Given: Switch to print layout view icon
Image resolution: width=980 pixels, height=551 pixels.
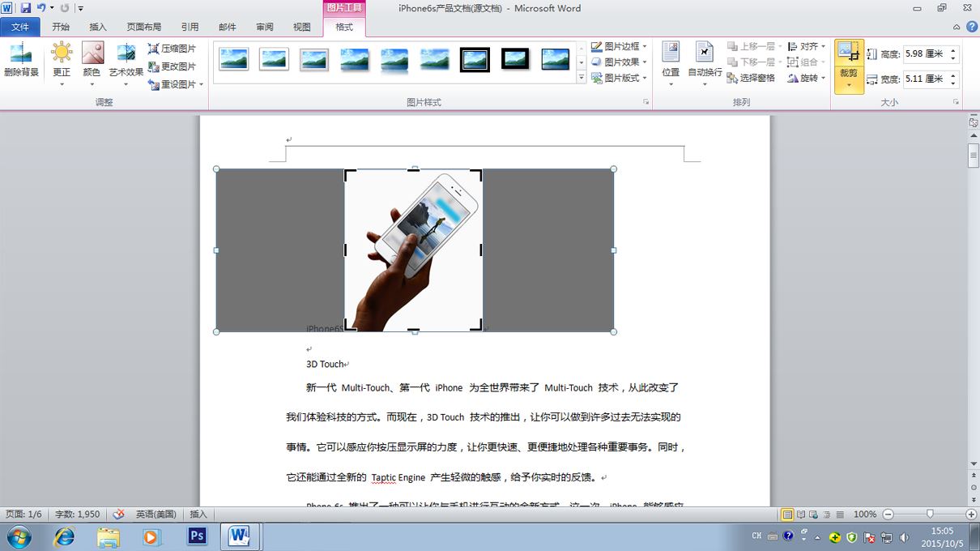Looking at the screenshot, I should [787, 515].
